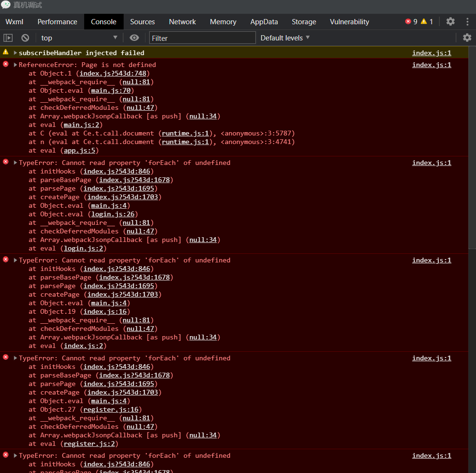Click the console vertical scrollbar thumb
The height and width of the screenshot is (473, 476).
(472, 148)
